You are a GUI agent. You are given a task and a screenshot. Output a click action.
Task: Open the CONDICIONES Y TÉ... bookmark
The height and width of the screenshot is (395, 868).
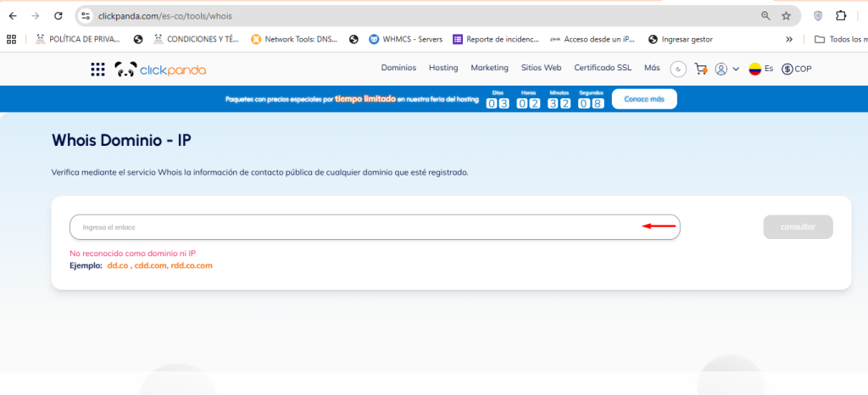point(196,39)
